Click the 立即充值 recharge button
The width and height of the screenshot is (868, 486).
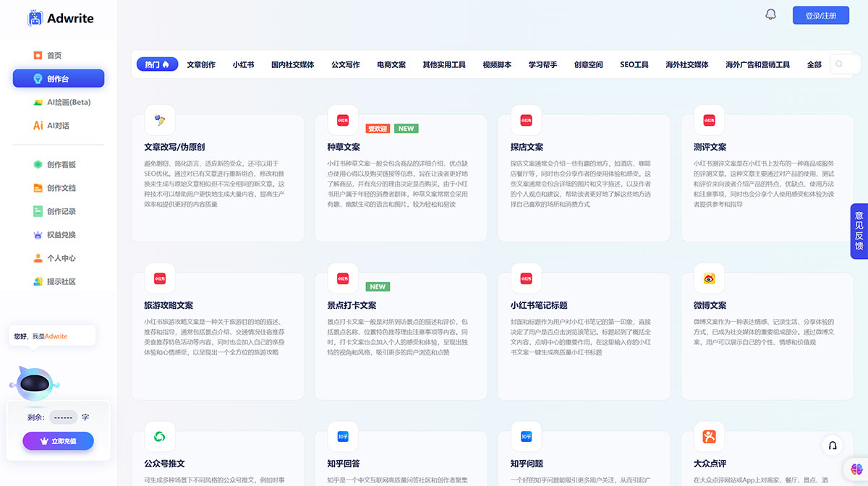coord(58,440)
